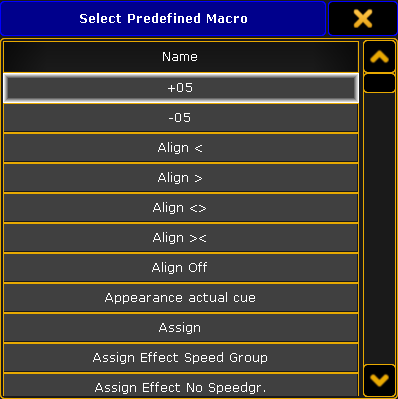Select Appearance actual cue macro
Viewport: 398px width, 399px height.
(x=181, y=298)
